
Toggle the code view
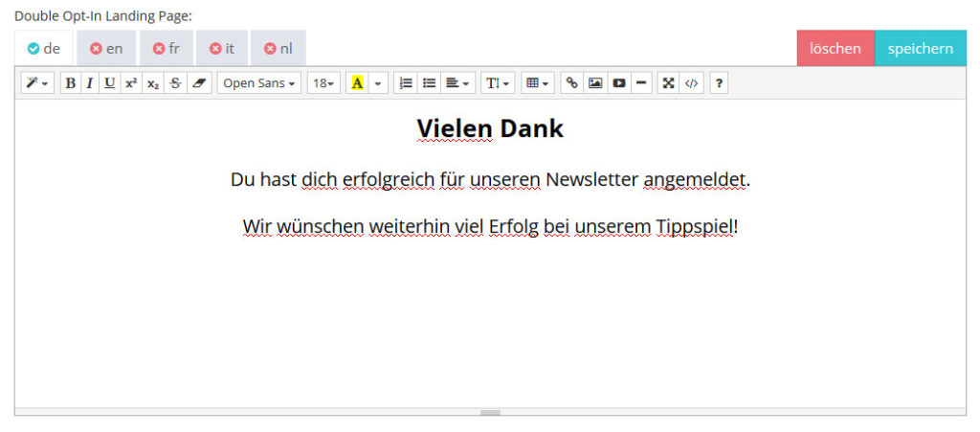click(x=692, y=83)
